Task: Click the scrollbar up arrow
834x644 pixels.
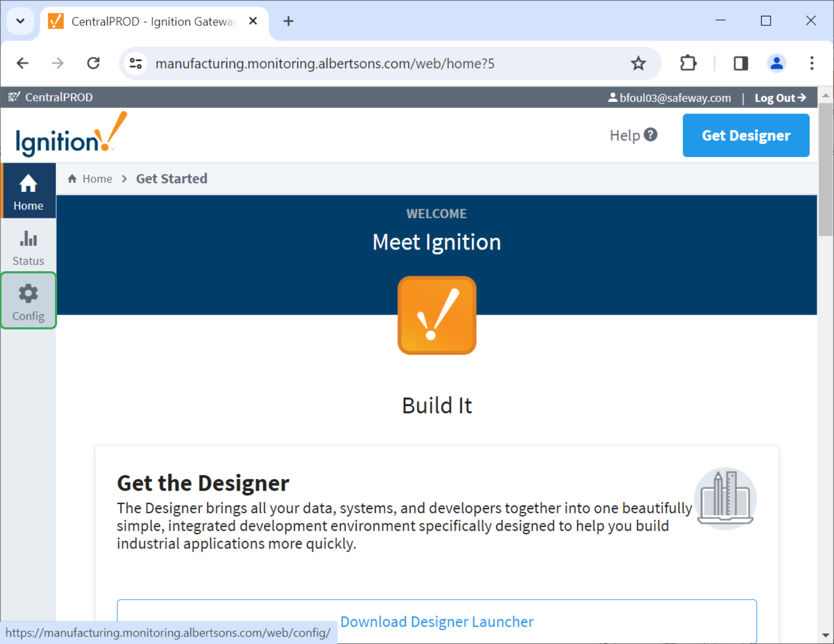Action: pos(826,96)
